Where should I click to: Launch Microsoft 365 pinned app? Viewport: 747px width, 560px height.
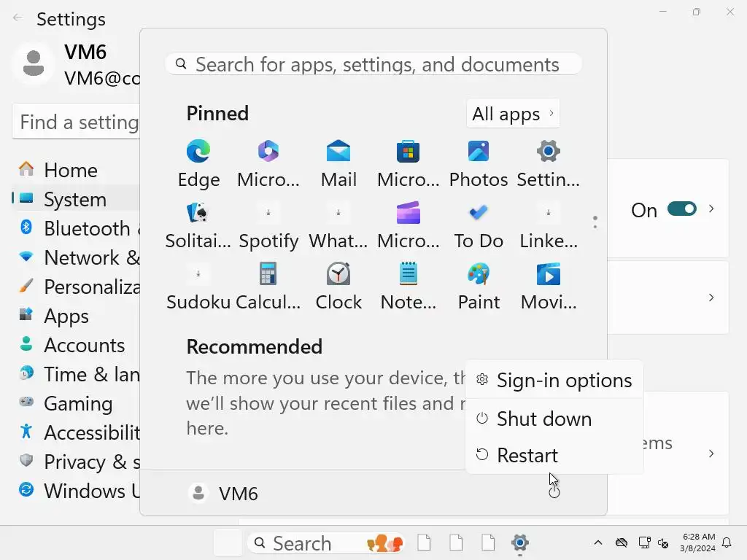click(268, 164)
